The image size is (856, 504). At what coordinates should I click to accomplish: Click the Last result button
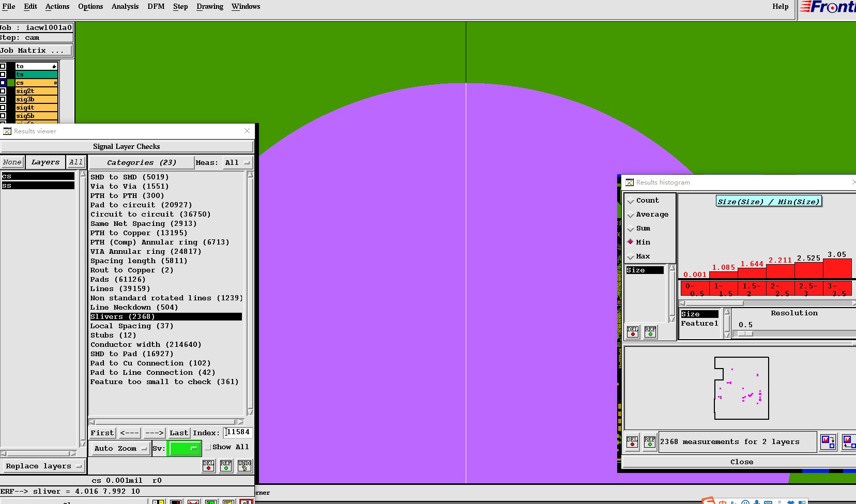(x=179, y=433)
